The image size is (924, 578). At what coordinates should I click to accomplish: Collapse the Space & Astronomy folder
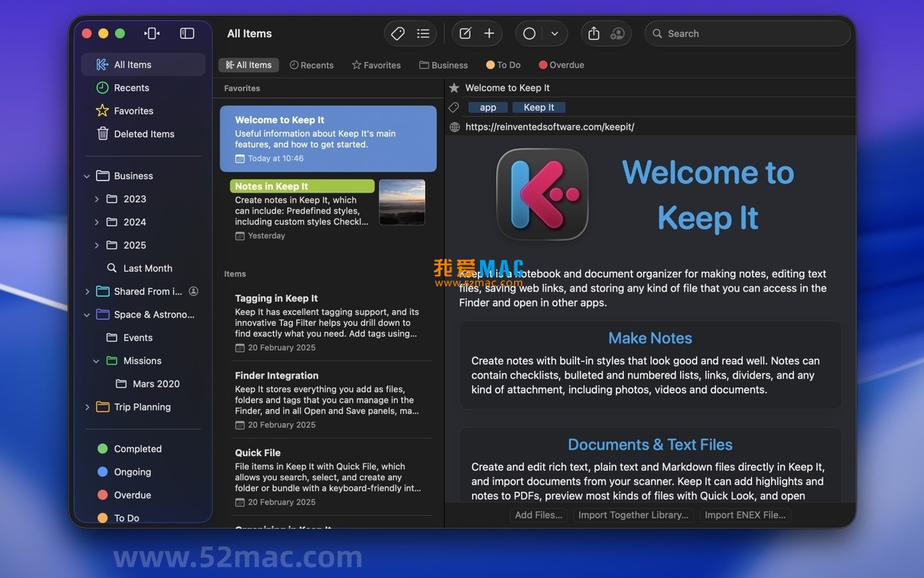(87, 314)
